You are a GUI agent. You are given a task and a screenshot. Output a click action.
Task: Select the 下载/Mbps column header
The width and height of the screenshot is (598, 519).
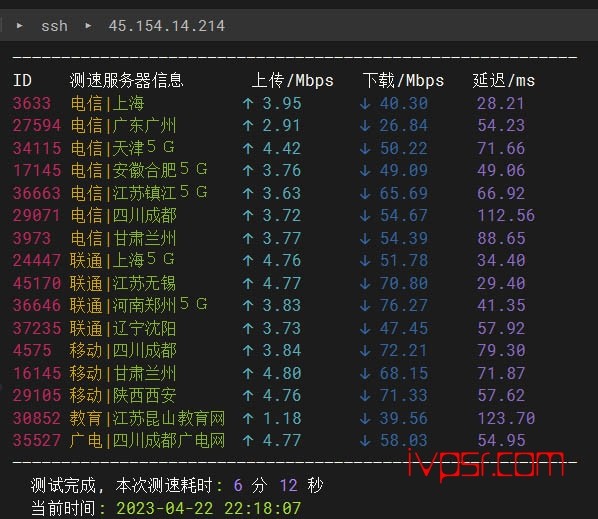(403, 80)
